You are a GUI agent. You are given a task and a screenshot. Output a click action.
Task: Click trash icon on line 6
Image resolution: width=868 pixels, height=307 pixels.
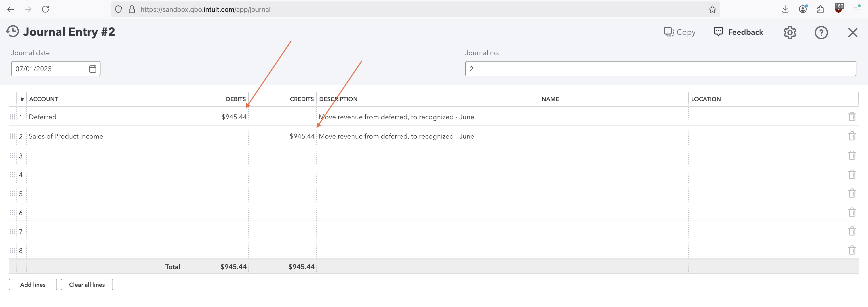coord(852,212)
